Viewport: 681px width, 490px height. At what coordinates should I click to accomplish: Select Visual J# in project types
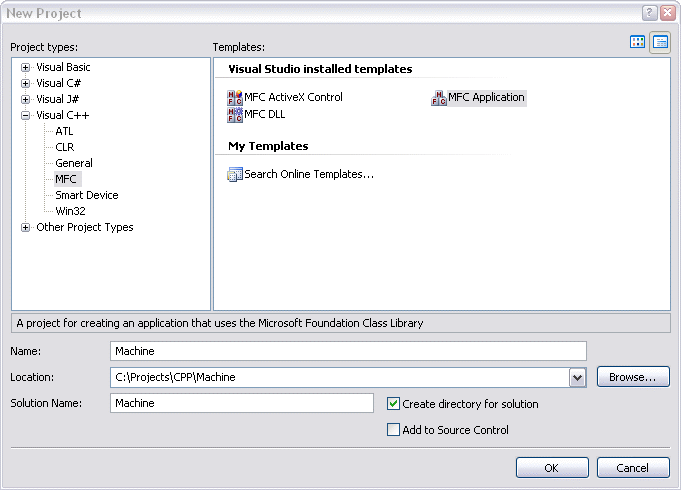pyautogui.click(x=58, y=99)
